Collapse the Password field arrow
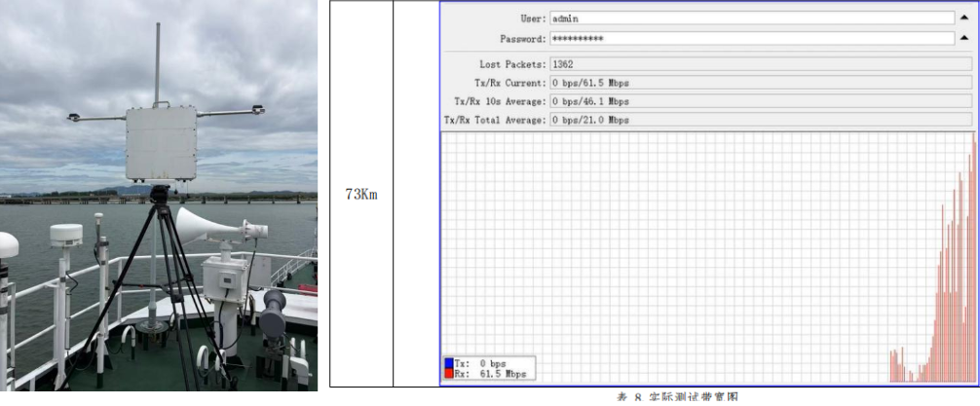980x406 pixels. pyautogui.click(x=964, y=39)
